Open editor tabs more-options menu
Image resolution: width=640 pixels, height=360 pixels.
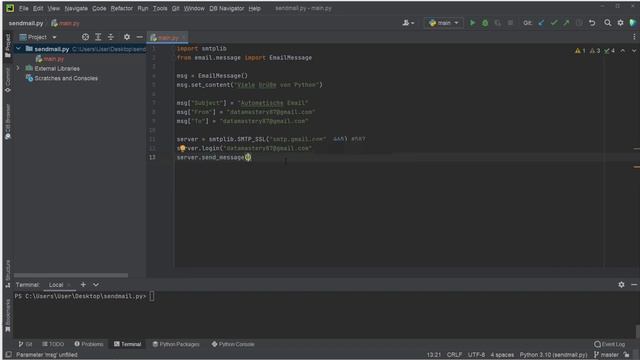634,37
